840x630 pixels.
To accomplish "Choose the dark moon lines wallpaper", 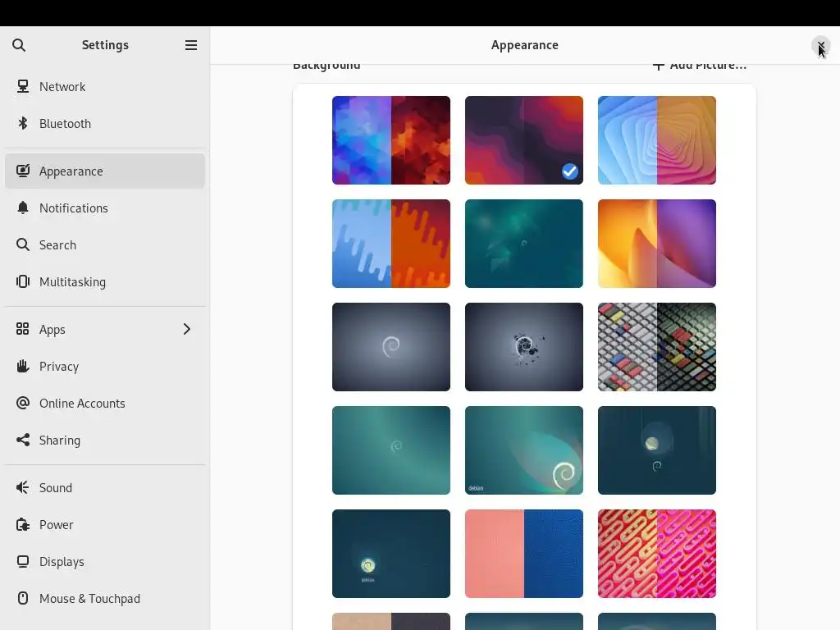I will [x=657, y=450].
